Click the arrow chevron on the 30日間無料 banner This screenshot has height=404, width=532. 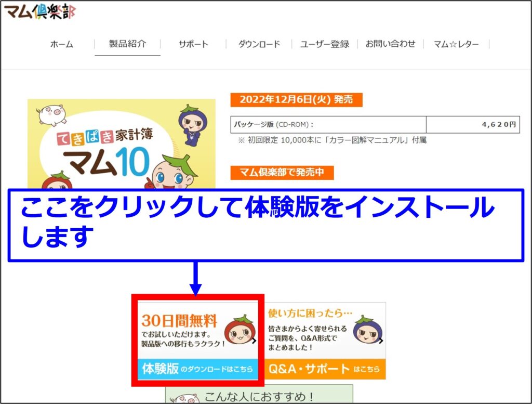coord(254,341)
